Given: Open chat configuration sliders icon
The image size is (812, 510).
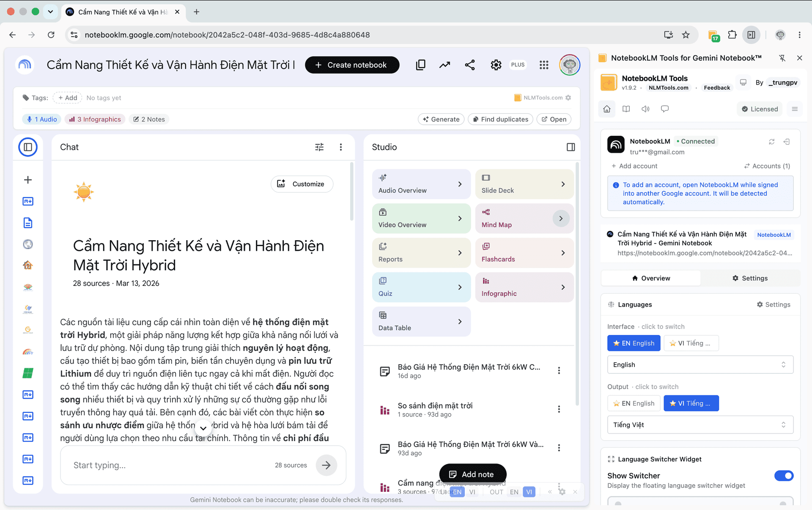Looking at the screenshot, I should coord(319,147).
